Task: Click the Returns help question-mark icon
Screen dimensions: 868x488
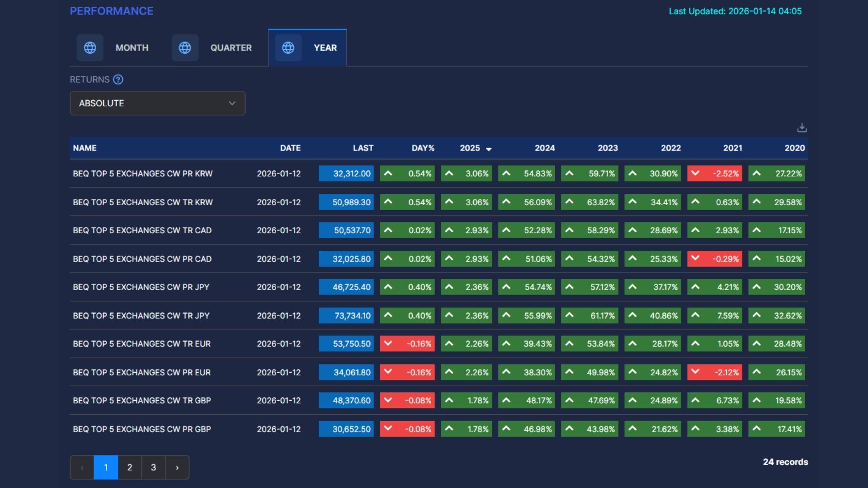Action: (x=118, y=80)
